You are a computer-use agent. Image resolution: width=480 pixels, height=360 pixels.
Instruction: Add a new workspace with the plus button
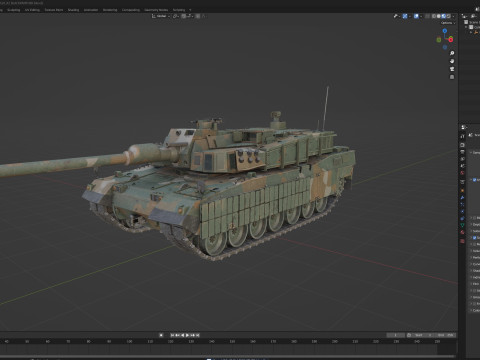point(190,10)
